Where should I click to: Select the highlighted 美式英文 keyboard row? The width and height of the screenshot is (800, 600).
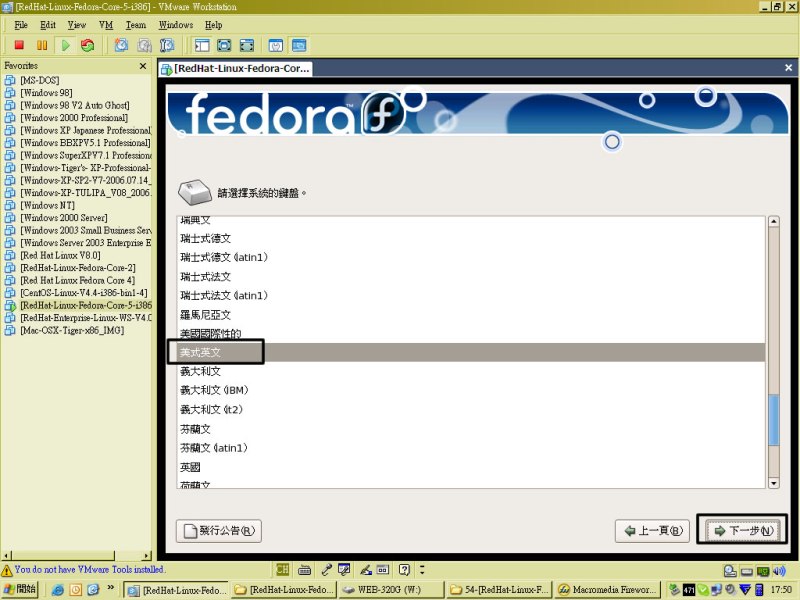point(471,352)
